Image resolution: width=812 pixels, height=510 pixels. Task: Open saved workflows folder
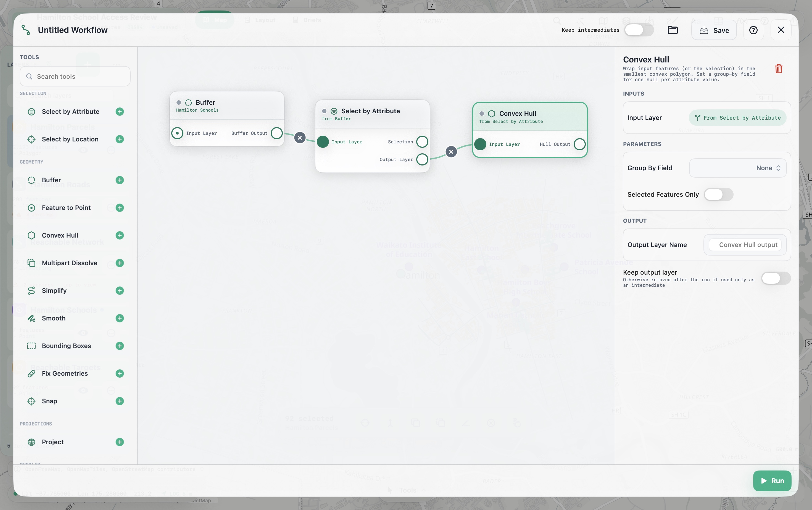click(x=673, y=30)
